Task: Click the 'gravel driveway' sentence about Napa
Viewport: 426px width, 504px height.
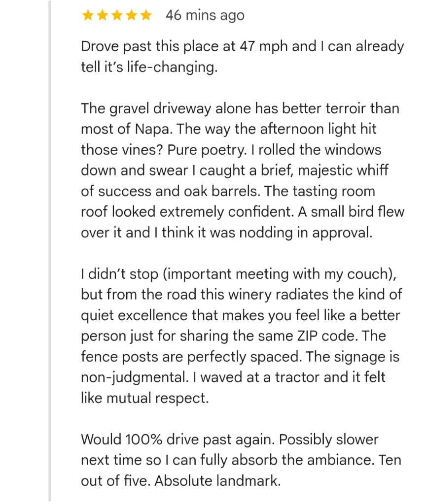Action: tap(240, 119)
